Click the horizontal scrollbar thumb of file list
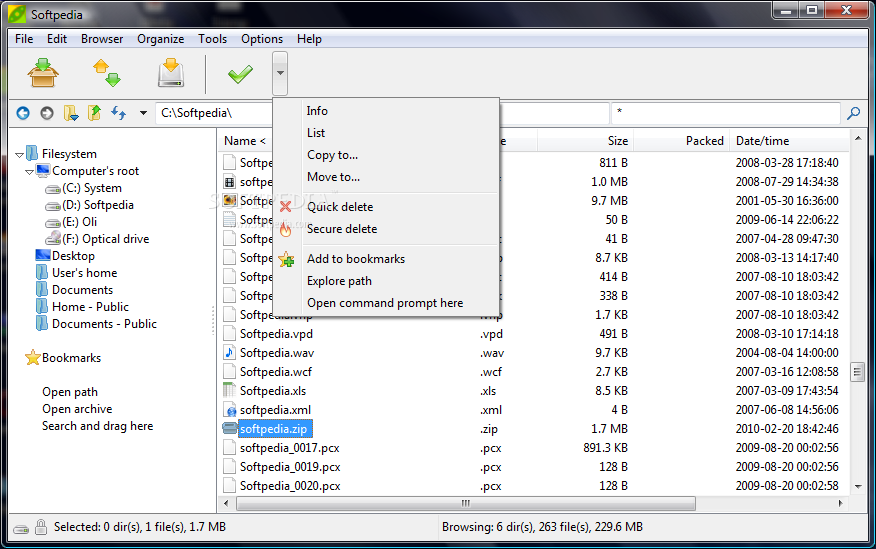Image resolution: width=876 pixels, height=549 pixels. [x=465, y=503]
